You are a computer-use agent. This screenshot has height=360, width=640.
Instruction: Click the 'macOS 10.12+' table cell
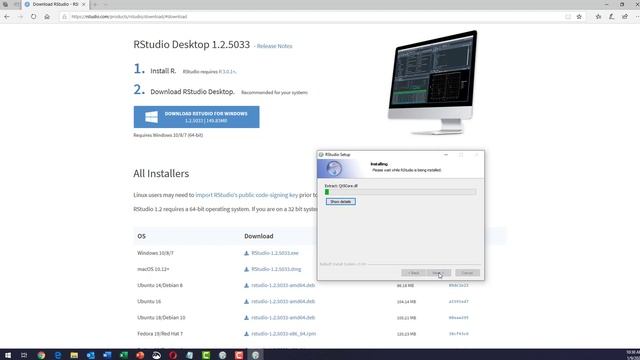pyautogui.click(x=153, y=269)
